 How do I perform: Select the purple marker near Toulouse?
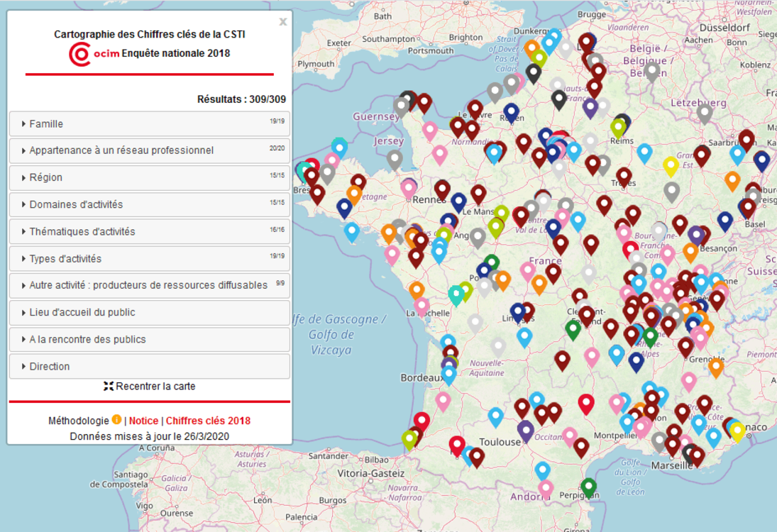point(526,431)
